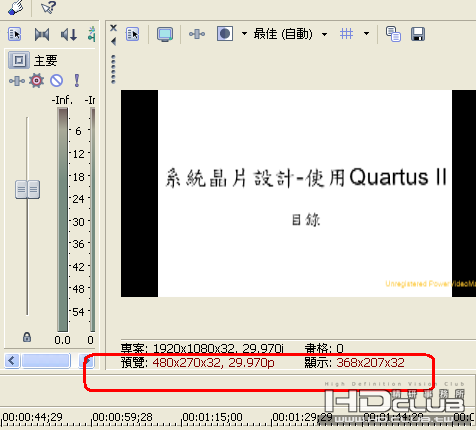Open split screen view dropdown arrow
The width and height of the screenshot is (476, 430).
(x=244, y=34)
